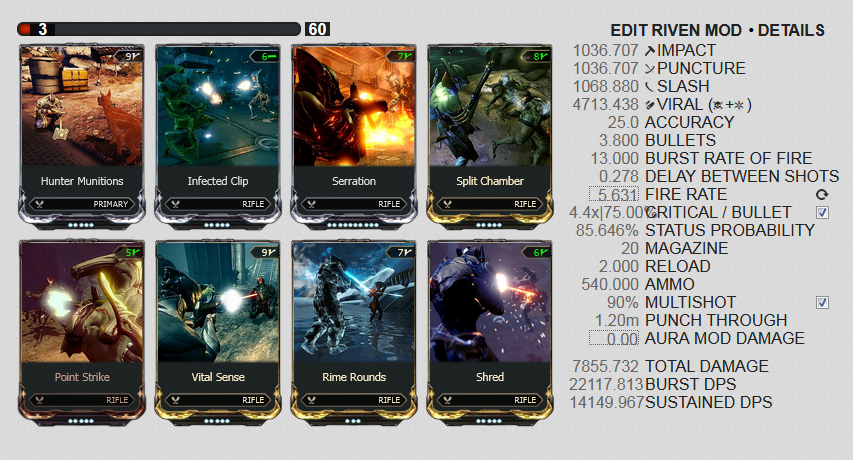Click the polarity icon on Infected Clip card

coord(271,56)
